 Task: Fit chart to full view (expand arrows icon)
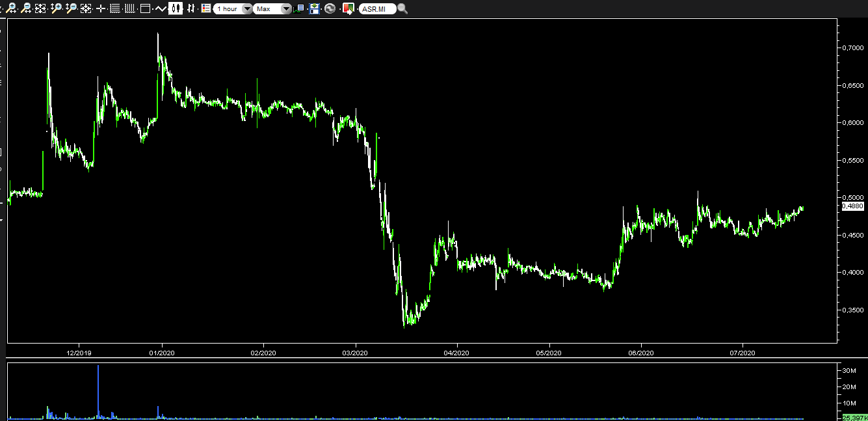pyautogui.click(x=40, y=8)
